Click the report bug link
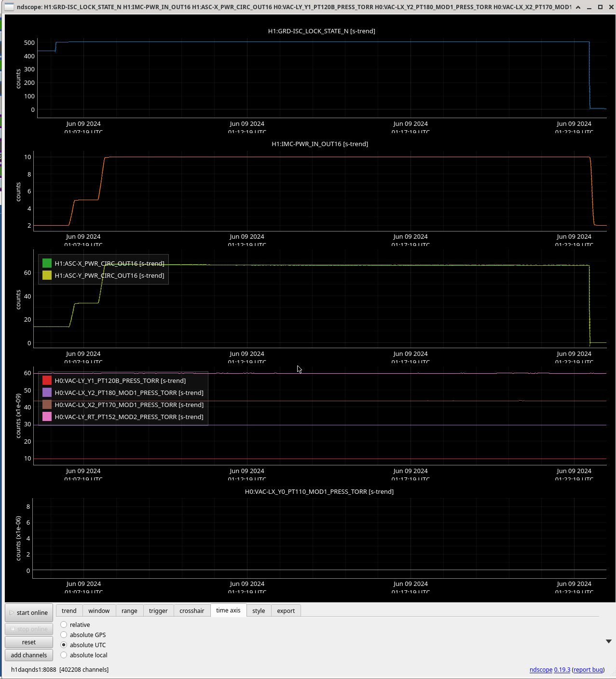This screenshot has width=616, height=679. coord(588,669)
